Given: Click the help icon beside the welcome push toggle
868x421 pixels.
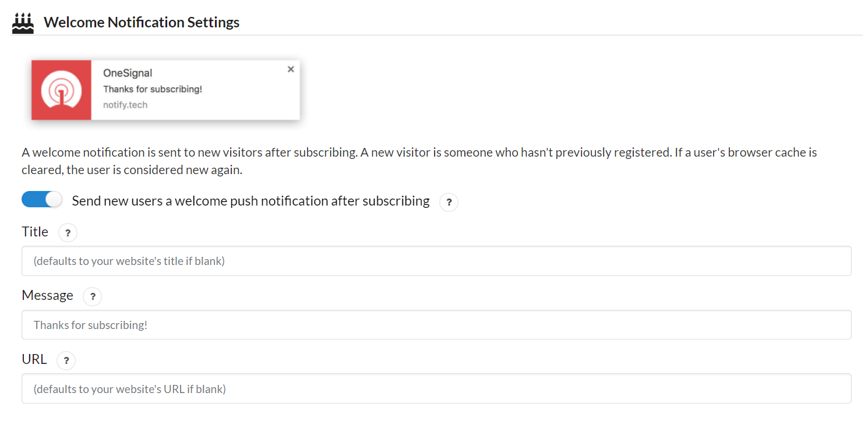Looking at the screenshot, I should 449,202.
